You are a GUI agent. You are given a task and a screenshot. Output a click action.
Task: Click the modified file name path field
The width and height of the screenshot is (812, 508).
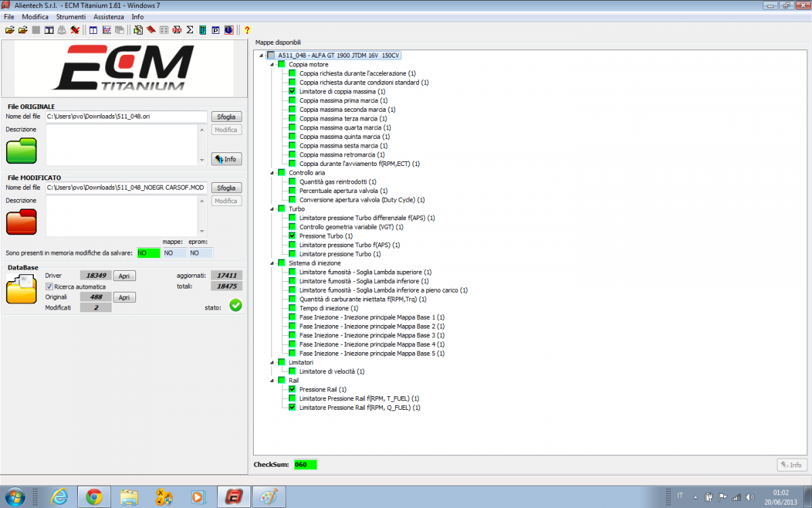point(126,188)
